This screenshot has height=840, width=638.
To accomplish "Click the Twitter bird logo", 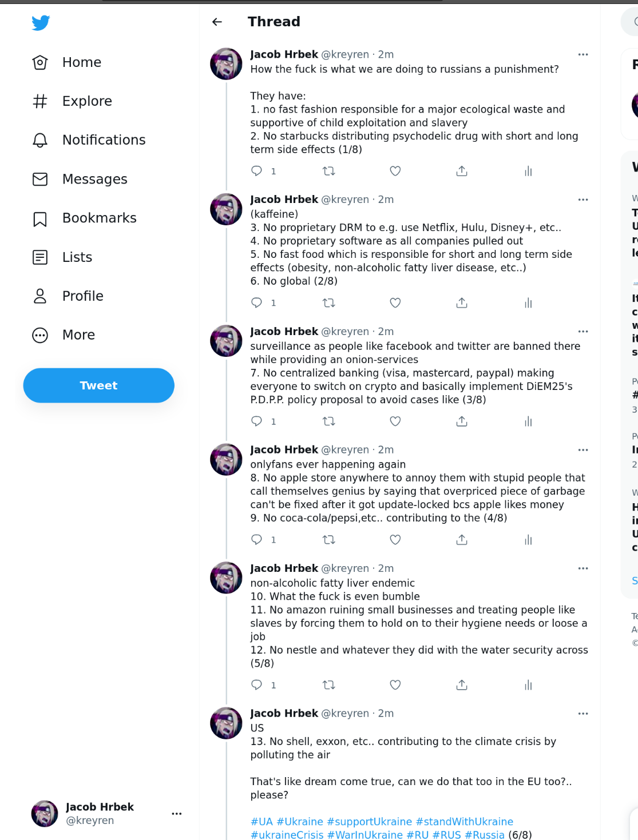I will pos(41,23).
